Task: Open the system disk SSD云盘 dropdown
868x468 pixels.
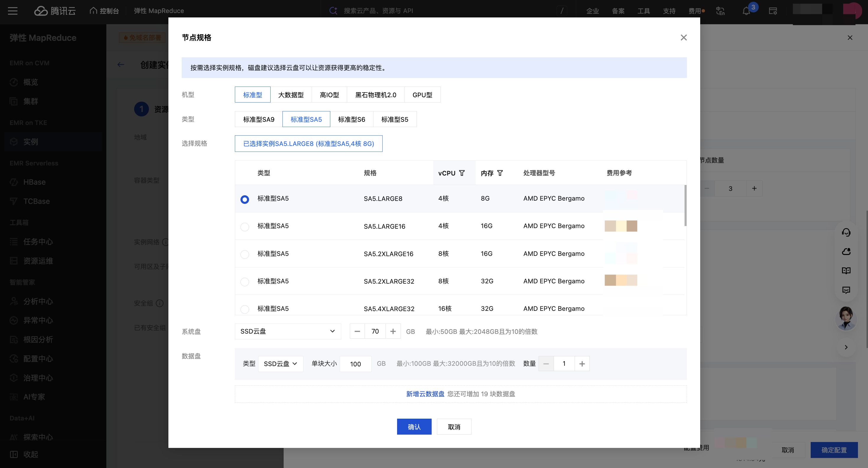Action: coord(288,331)
